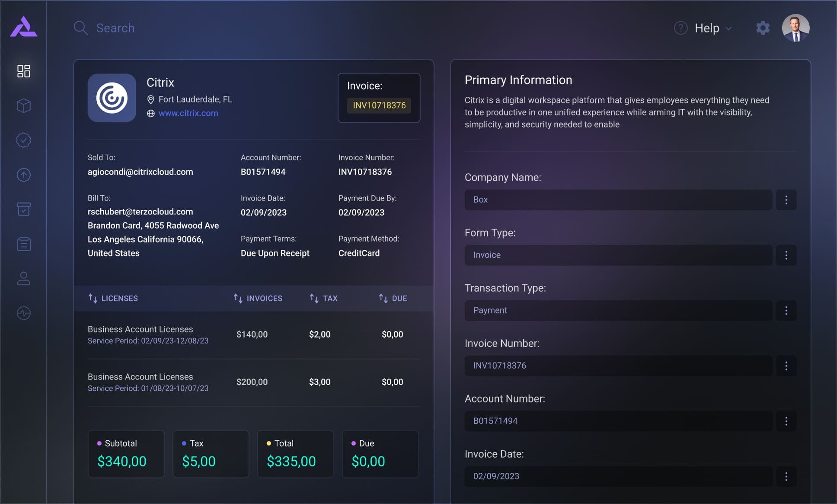Open the dashboard grid icon in sidebar
The height and width of the screenshot is (504, 837).
[x=23, y=71]
